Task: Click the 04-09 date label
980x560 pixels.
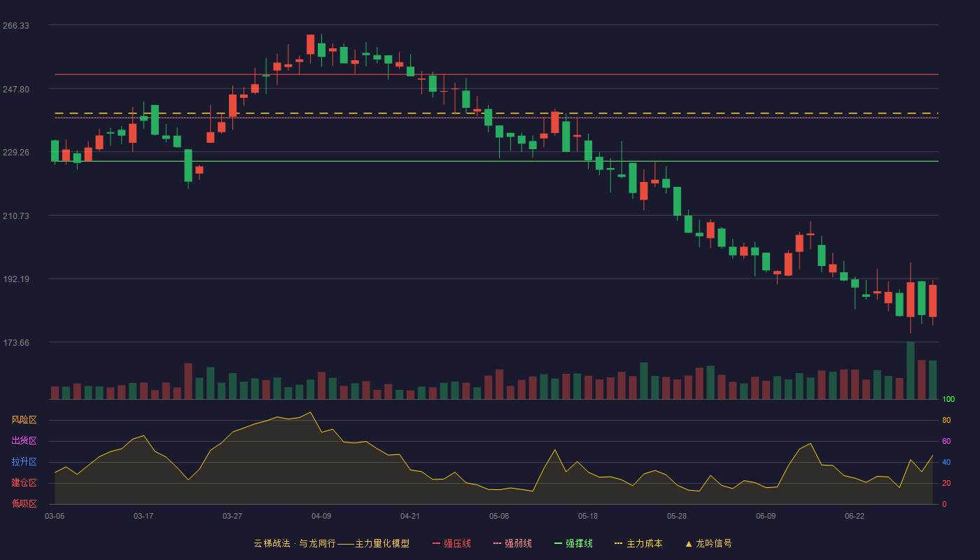Action: coord(321,516)
